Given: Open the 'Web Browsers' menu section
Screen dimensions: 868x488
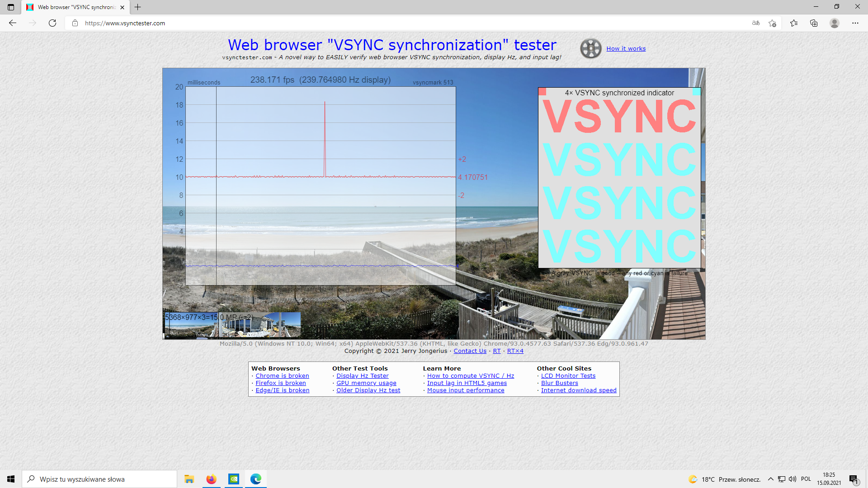Looking at the screenshot, I should point(275,368).
